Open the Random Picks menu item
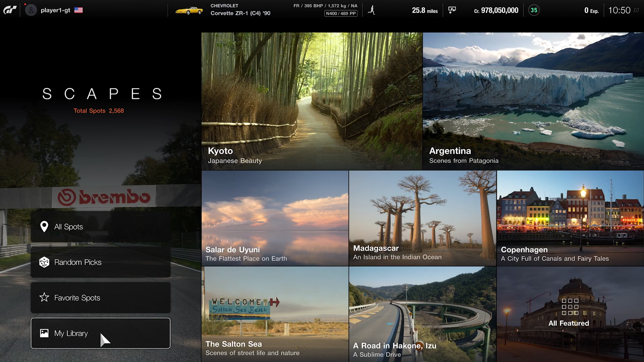Image resolution: width=644 pixels, height=362 pixels. (101, 262)
